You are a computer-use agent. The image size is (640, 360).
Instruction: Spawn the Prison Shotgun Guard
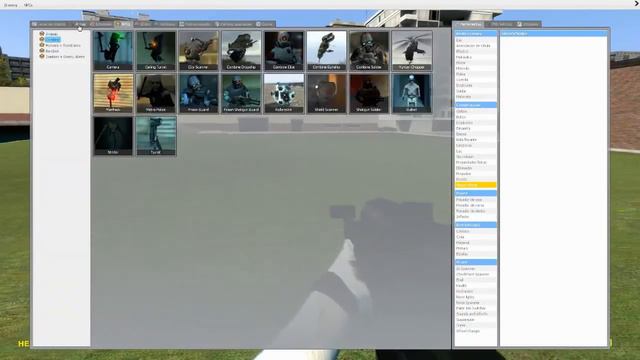pyautogui.click(x=241, y=93)
